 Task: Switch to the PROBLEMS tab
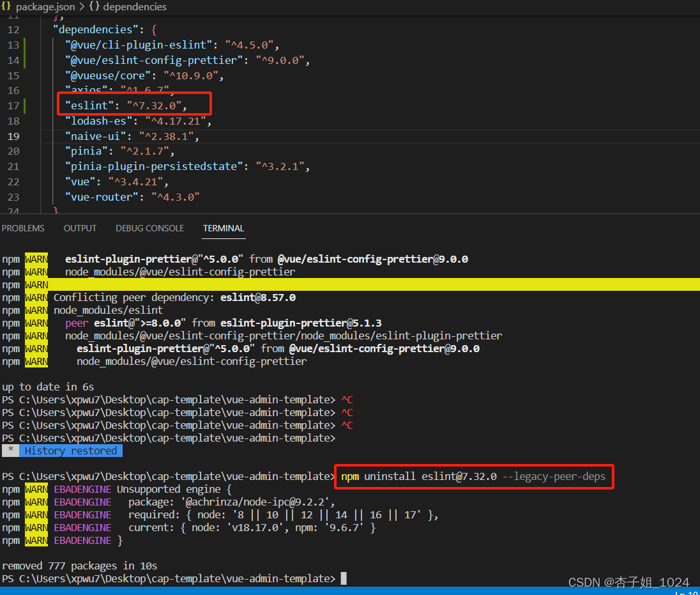click(x=23, y=228)
